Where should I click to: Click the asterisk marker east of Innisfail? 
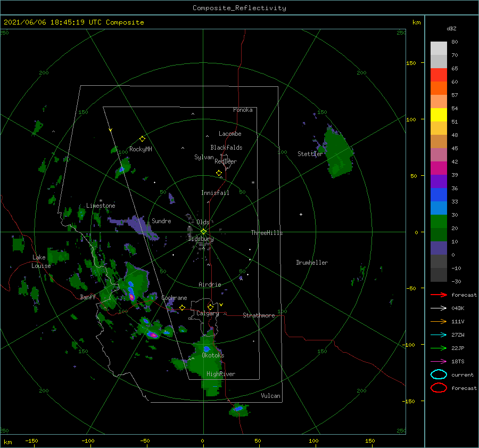253,183
